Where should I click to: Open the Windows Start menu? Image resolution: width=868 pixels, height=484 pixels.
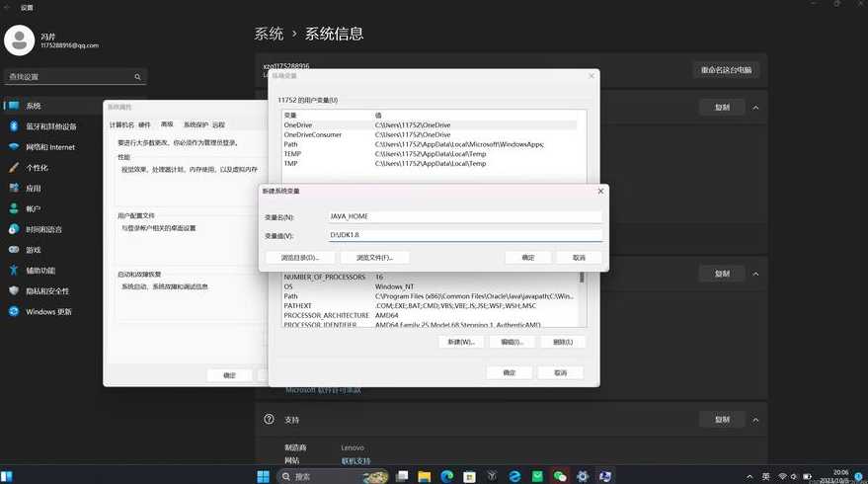pyautogui.click(x=264, y=476)
